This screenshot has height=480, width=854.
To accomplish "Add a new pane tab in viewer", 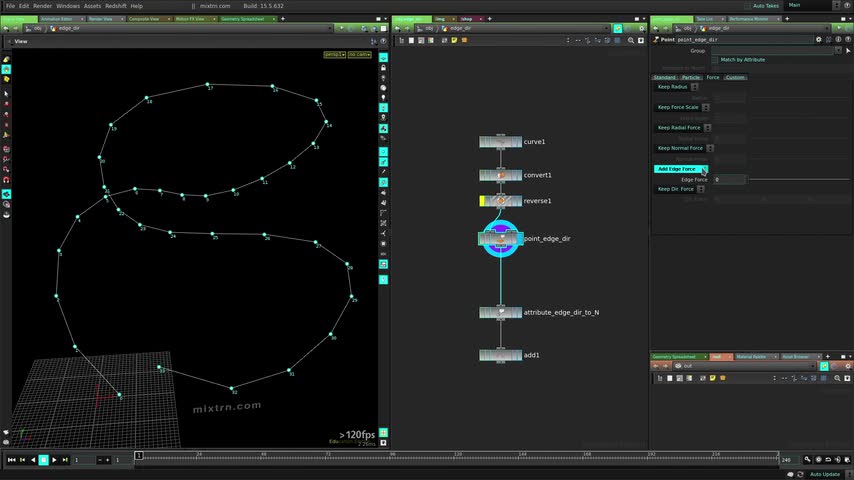I will point(283,19).
